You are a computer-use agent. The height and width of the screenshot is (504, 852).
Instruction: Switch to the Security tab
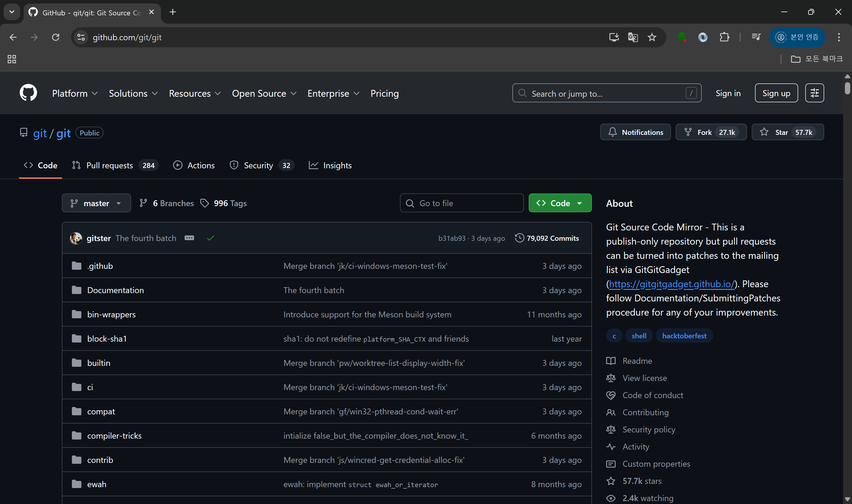(x=262, y=165)
